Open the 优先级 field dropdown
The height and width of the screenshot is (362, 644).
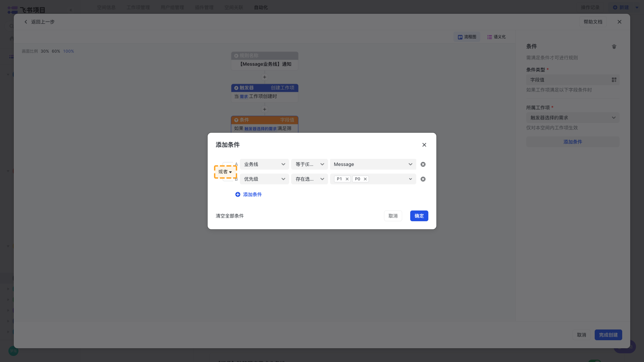(x=264, y=179)
